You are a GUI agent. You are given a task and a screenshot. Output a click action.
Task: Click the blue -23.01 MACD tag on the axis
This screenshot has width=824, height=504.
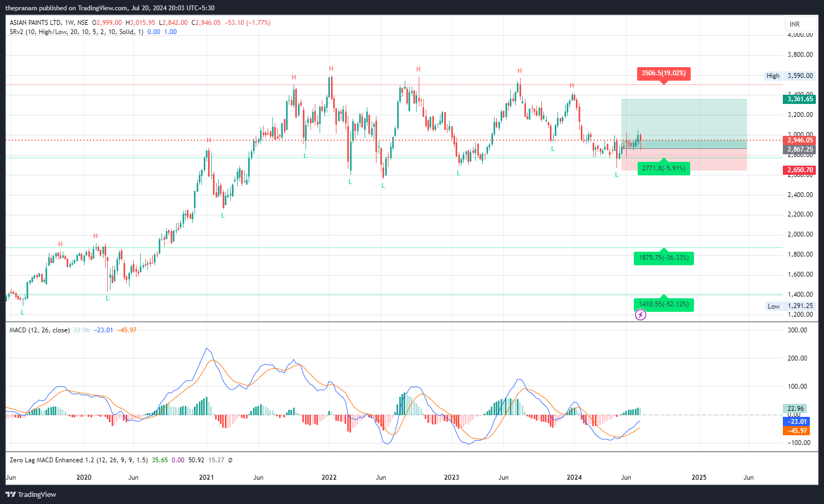pos(796,422)
